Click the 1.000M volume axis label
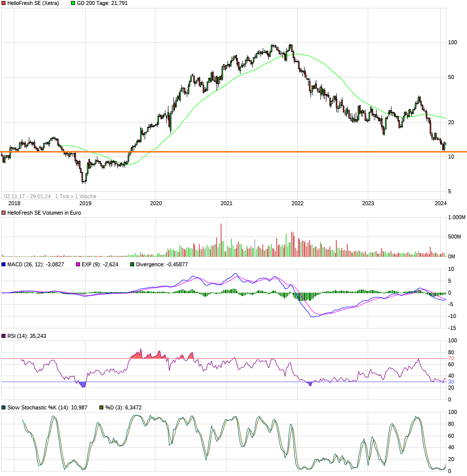The width and height of the screenshot is (467, 476). coord(457,217)
